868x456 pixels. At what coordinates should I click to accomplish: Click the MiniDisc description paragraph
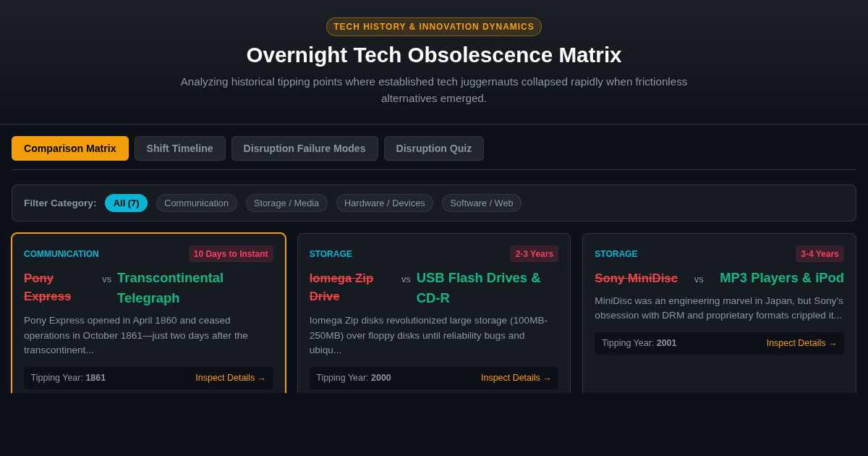point(719,308)
